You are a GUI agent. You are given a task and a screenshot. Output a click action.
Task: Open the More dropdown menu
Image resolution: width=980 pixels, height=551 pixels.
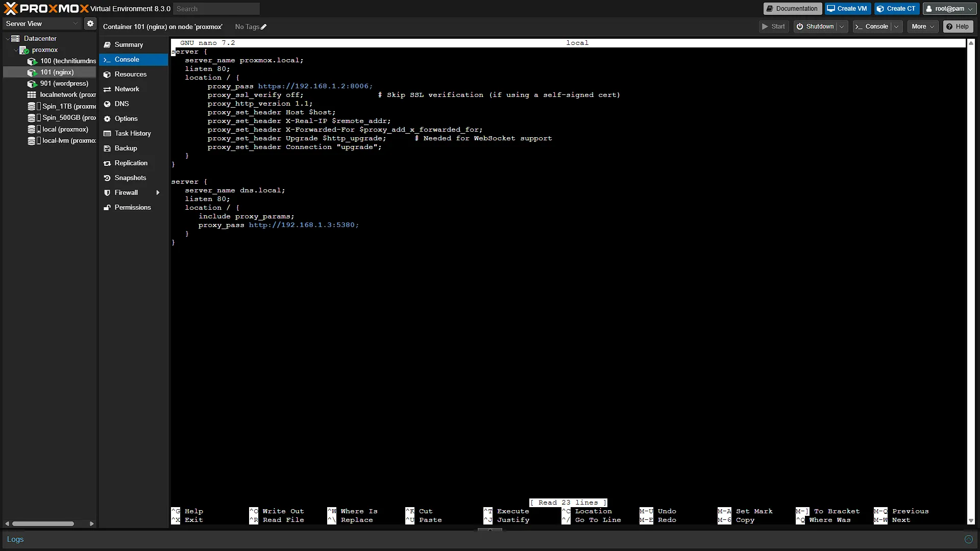[x=923, y=27]
